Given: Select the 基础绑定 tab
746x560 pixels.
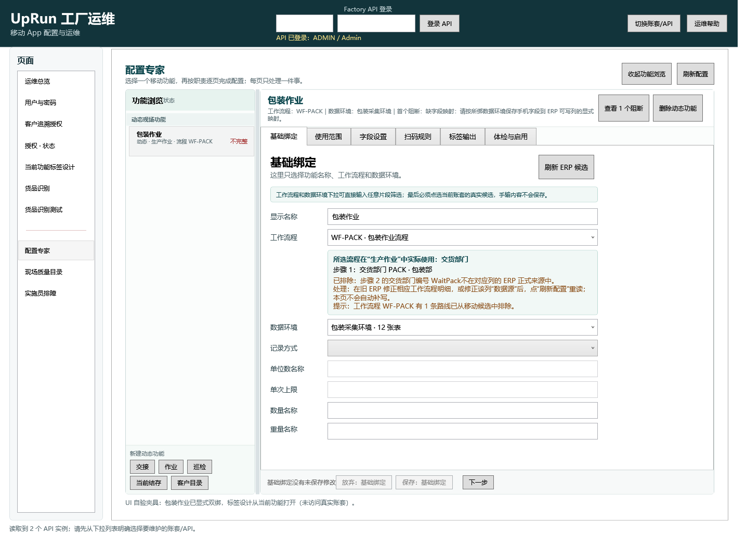Looking at the screenshot, I should coord(284,136).
